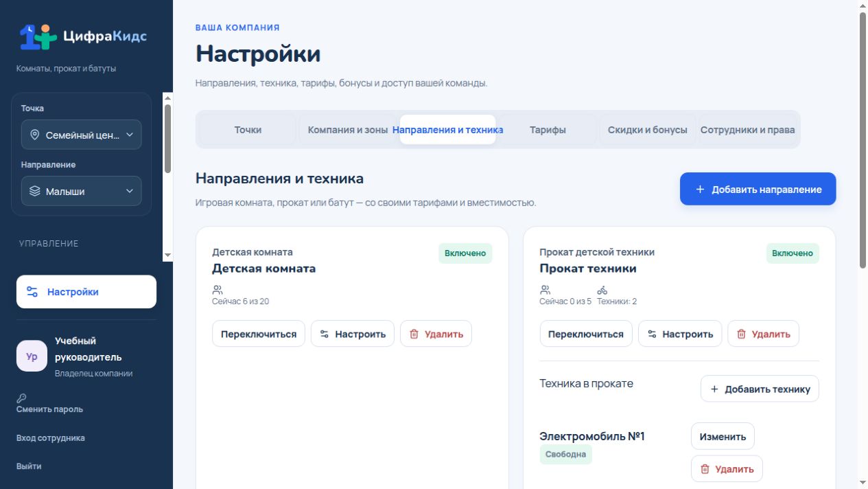
Task: Open Настройки in the sidebar
Action: [x=86, y=292]
